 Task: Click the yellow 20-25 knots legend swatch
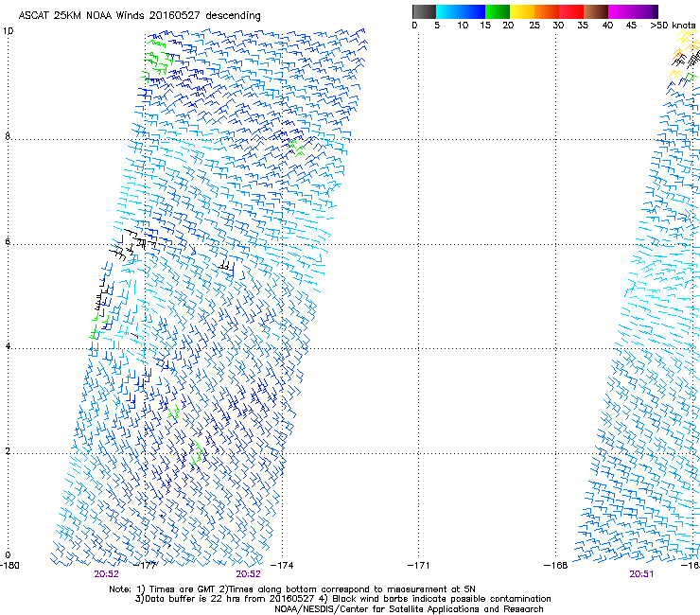522,11
